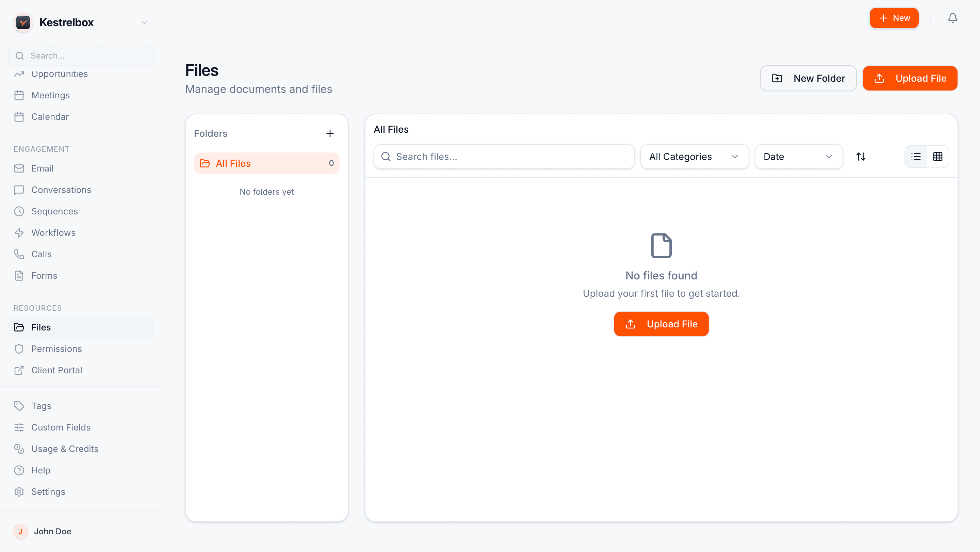Screen dimensions: 980x552
Task: Open the Date sort dropdown
Action: point(798,156)
